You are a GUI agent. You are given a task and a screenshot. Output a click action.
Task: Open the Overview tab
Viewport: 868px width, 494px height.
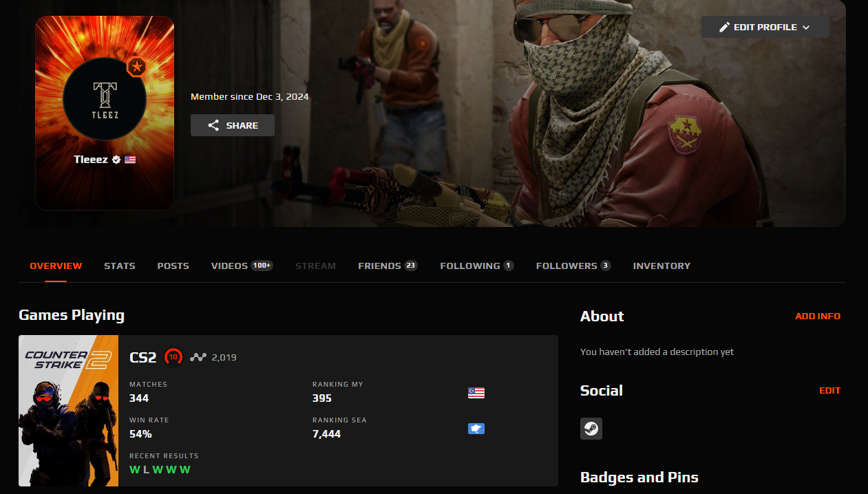click(56, 266)
